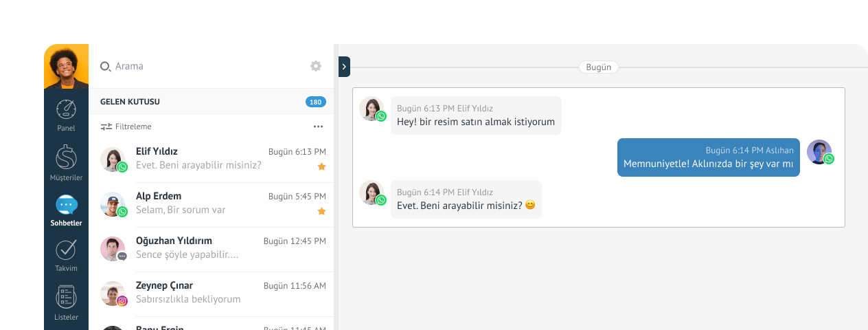Toggle star on Elif Yıldız conversation
The width and height of the screenshot is (868, 330).
321,166
